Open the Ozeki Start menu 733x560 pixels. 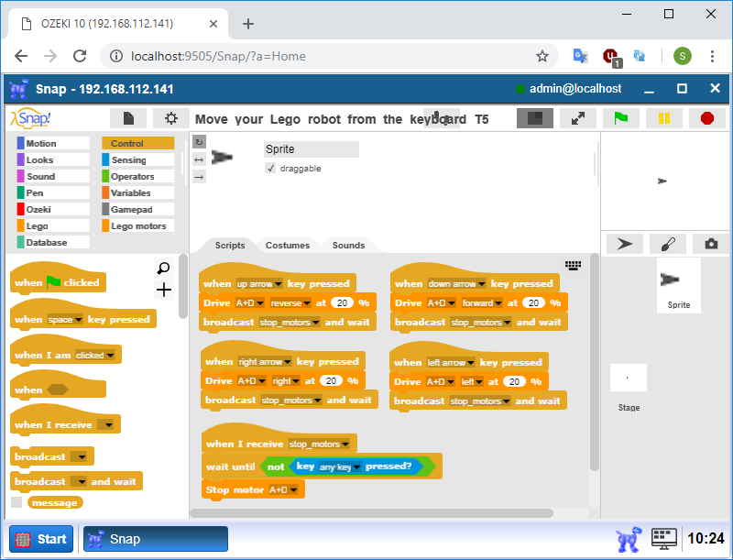pos(41,539)
